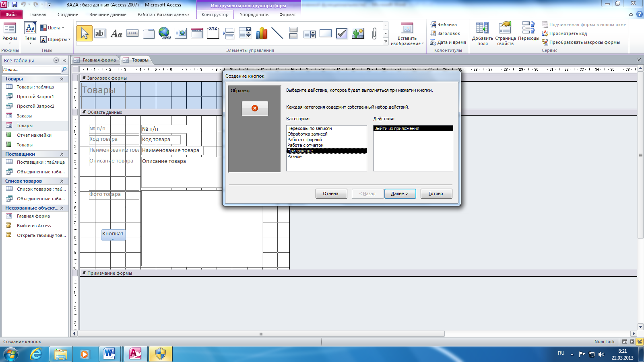Switch to the Внешние данные tab
This screenshot has height=362, width=644.
[108, 14]
